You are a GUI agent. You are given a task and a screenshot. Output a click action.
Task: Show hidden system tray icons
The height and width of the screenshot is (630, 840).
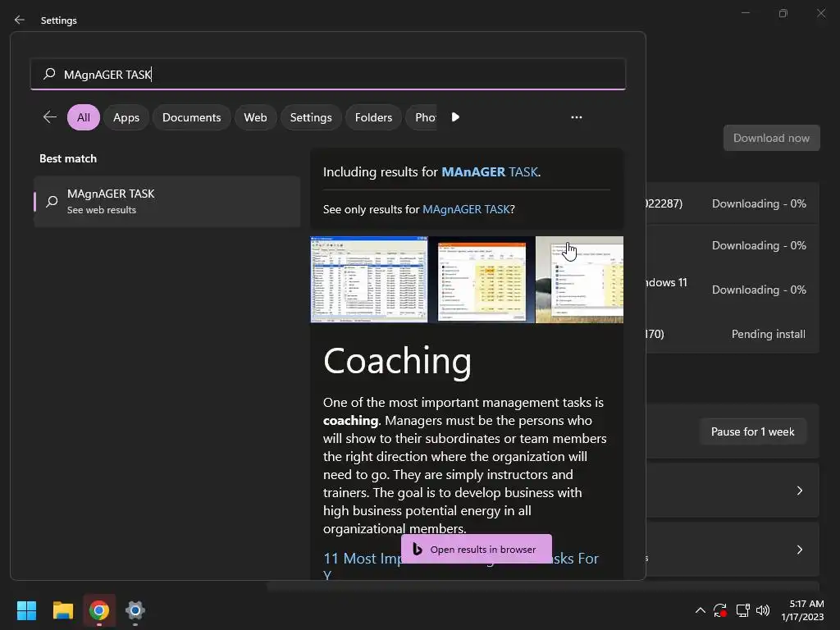coord(701,610)
